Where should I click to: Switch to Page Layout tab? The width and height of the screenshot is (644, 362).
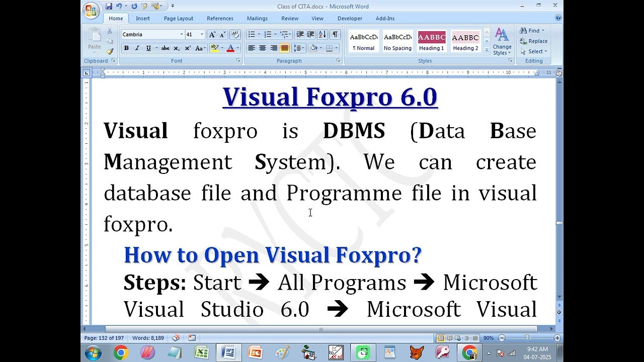[x=179, y=19]
